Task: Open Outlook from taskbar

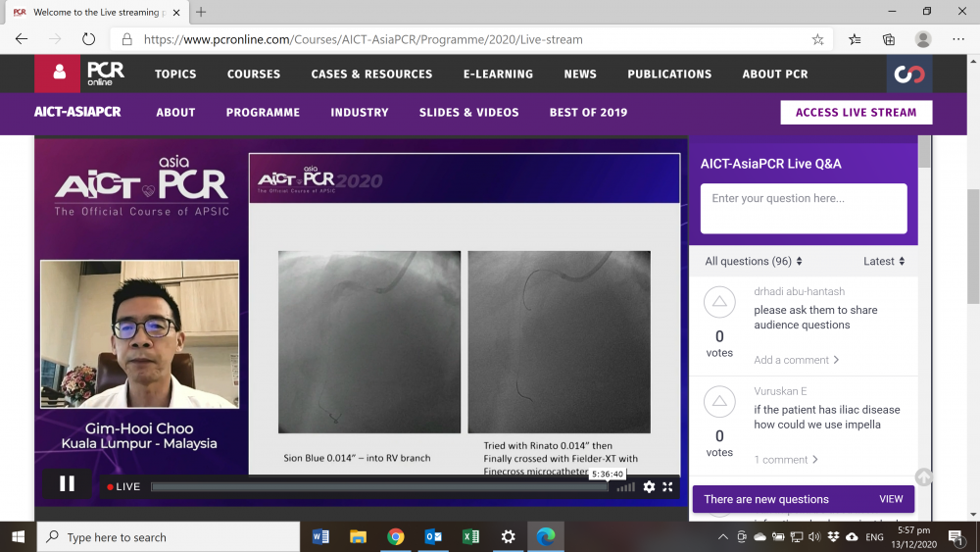Action: click(433, 537)
